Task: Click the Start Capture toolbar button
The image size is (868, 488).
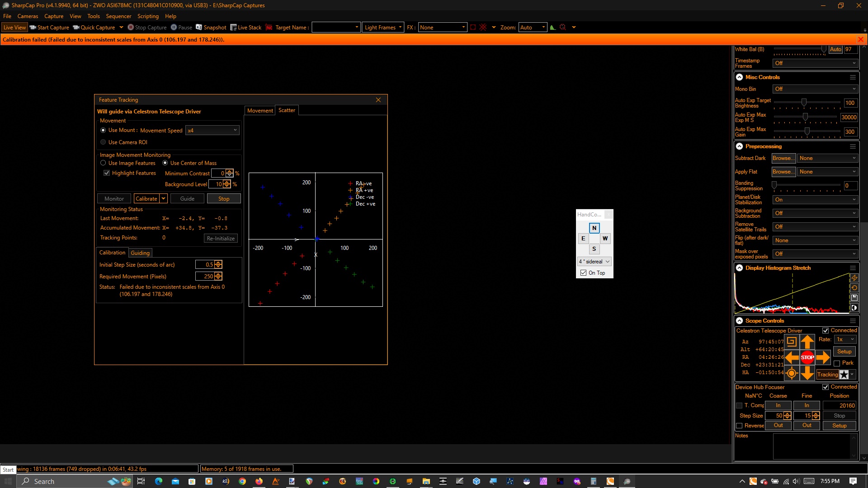Action: coord(49,27)
